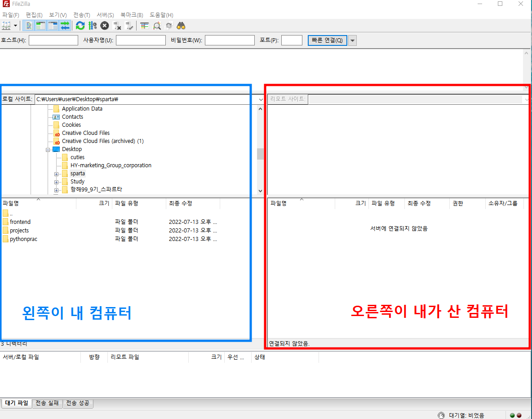Screen dimensions: 532x419
Task: Select the pythonprac folder row
Action: (x=110, y=239)
